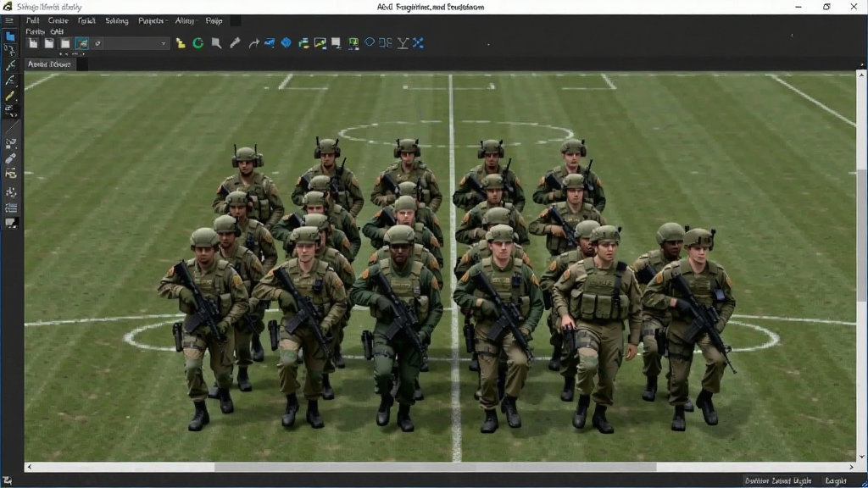Toggle the diagonal line tool in sidebar
Viewport: 868px width, 488px height.
pyautogui.click(x=11, y=128)
